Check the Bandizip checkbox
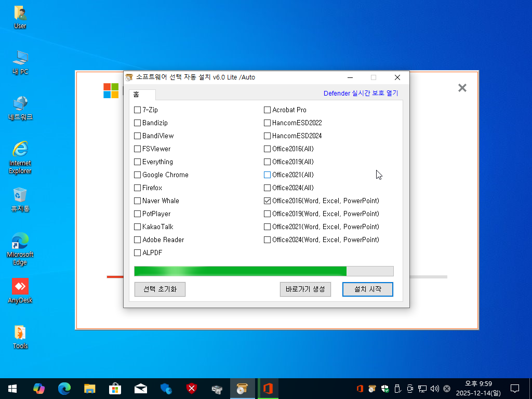This screenshot has width=532, height=399. click(137, 123)
